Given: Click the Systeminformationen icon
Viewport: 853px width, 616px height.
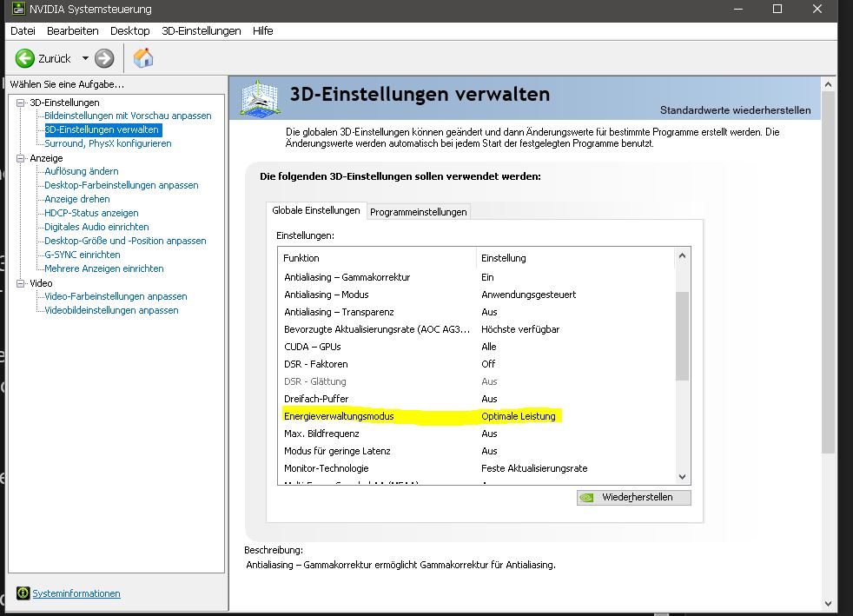Looking at the screenshot, I should pos(23,593).
